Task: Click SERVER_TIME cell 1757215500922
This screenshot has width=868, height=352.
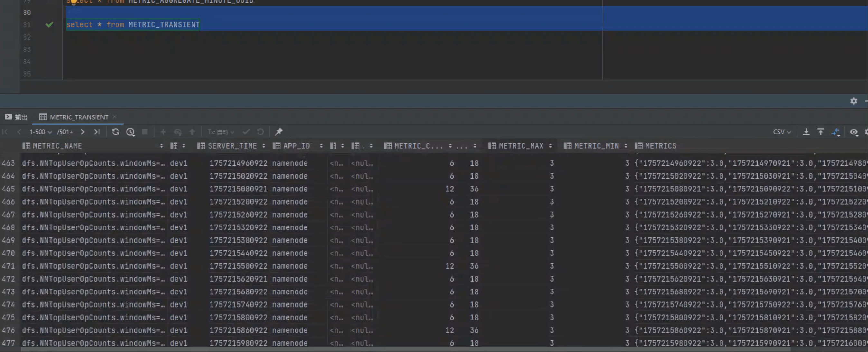Action: click(x=238, y=266)
